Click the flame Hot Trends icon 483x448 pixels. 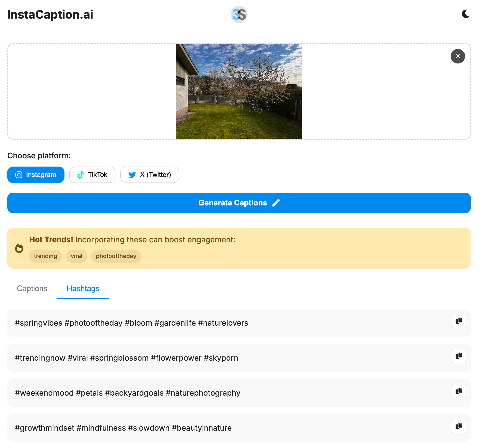pyautogui.click(x=19, y=248)
